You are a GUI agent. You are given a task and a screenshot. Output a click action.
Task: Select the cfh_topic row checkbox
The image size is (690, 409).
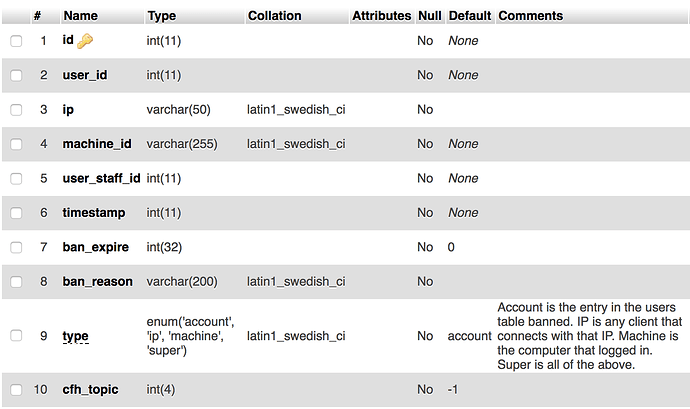pos(16,390)
